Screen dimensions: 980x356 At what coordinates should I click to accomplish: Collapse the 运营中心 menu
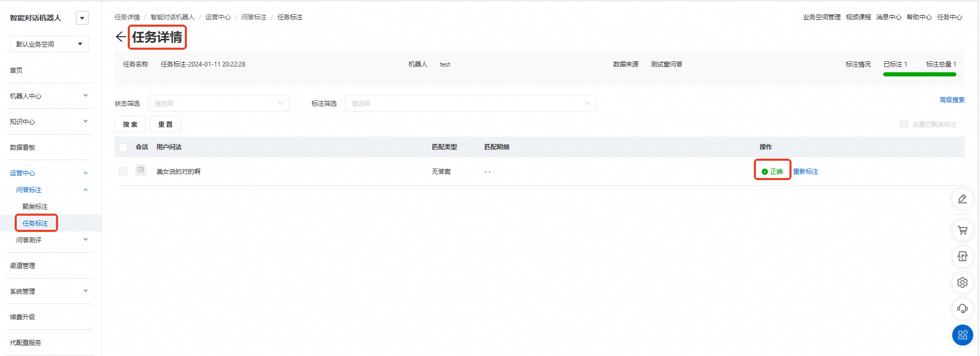[x=49, y=173]
